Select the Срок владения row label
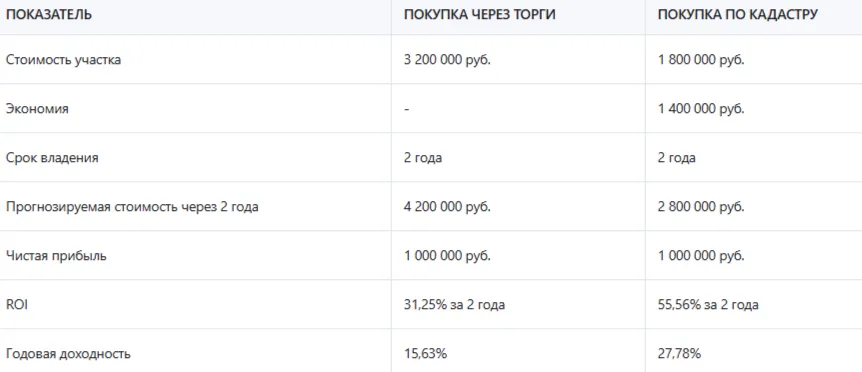This screenshot has height=372, width=862. pyautogui.click(x=52, y=158)
